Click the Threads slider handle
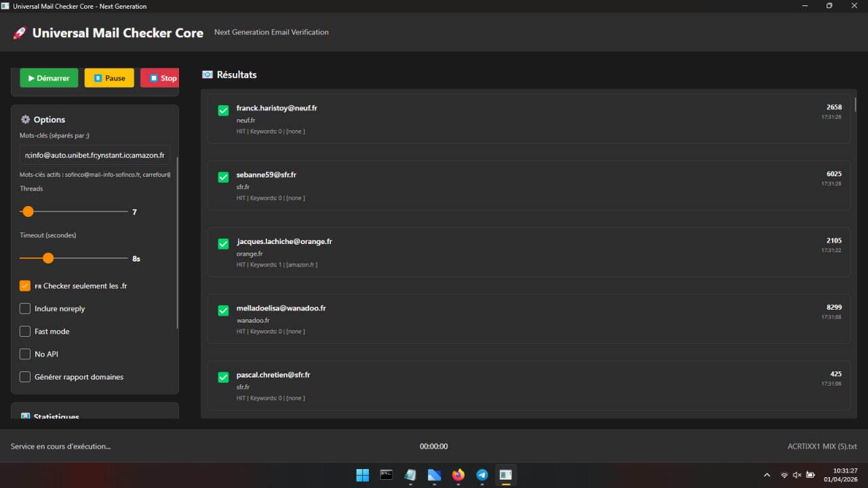 pos(28,211)
